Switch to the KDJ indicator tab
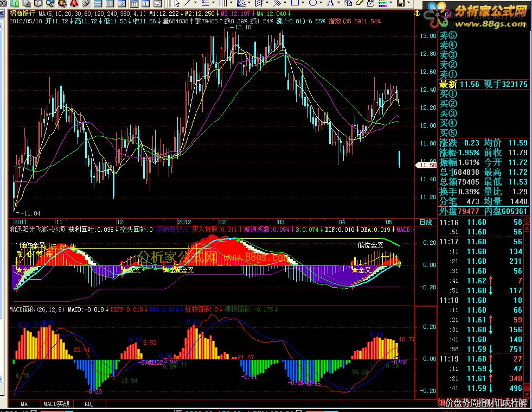The image size is (532, 412). (x=89, y=404)
